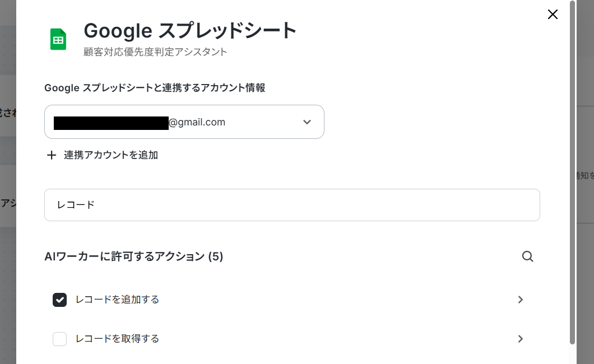
Task: Click the vertical scrollbar of the dialog
Action: click(x=572, y=172)
